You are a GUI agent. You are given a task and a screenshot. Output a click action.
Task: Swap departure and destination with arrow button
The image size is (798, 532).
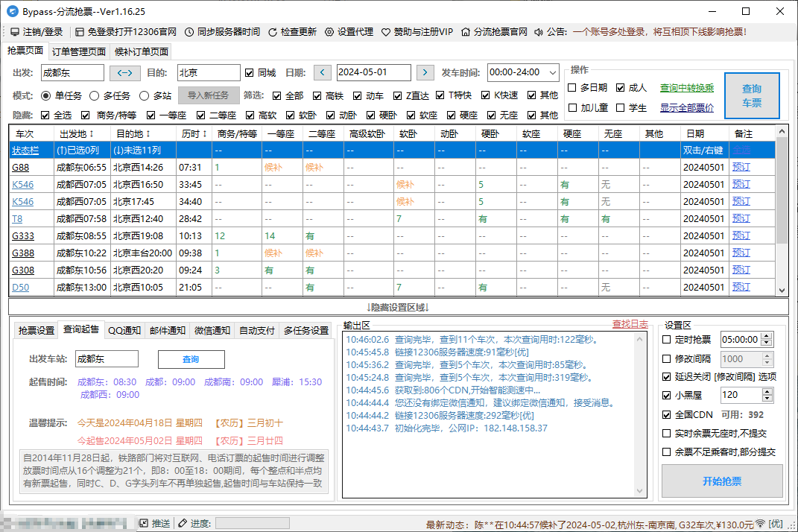125,73
